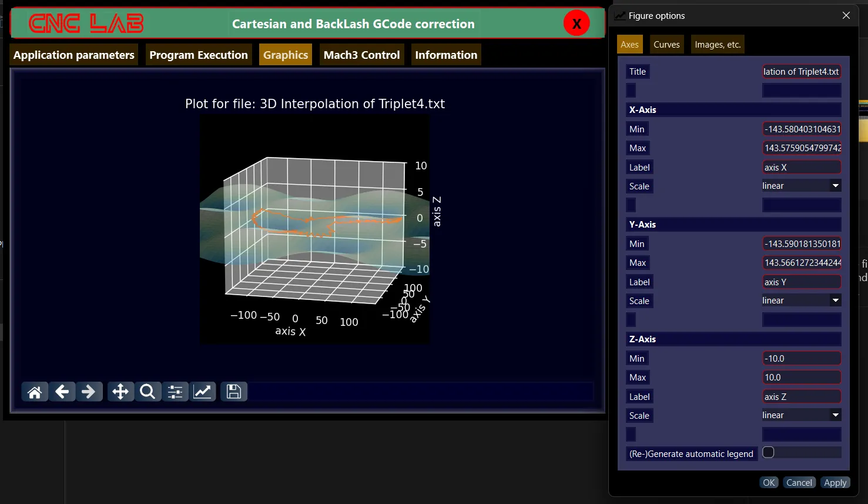Click the back arrow to previous view
Image resolution: width=868 pixels, height=504 pixels.
62,392
